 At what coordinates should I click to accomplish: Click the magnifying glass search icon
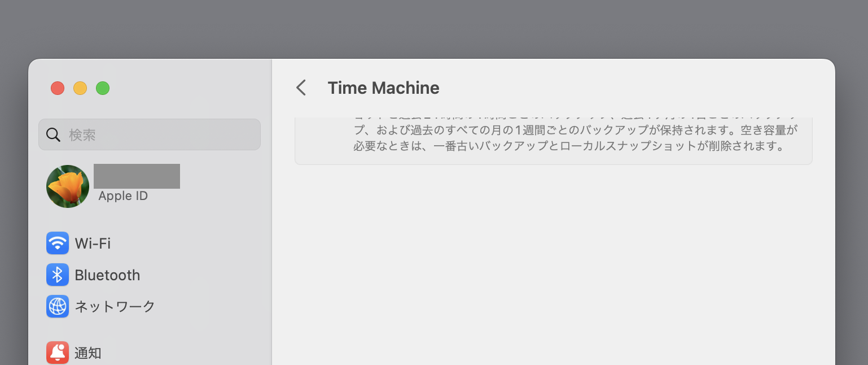coord(54,134)
